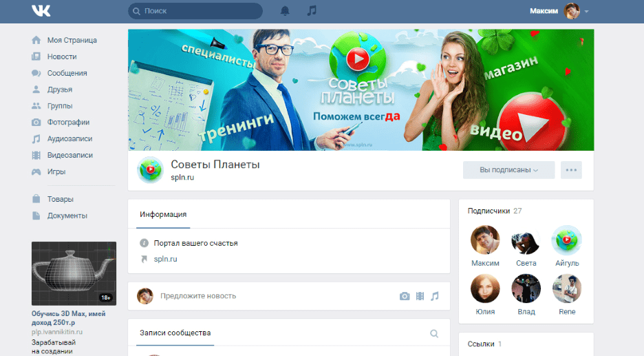Screen dimensions: 644x356
Task: Search community posts with the magnifier icon
Action: point(434,333)
